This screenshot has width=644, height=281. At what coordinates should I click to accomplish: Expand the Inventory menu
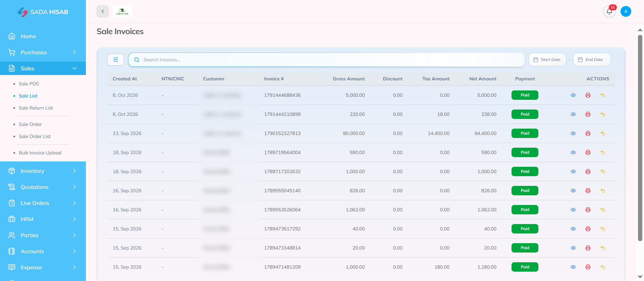(43, 171)
